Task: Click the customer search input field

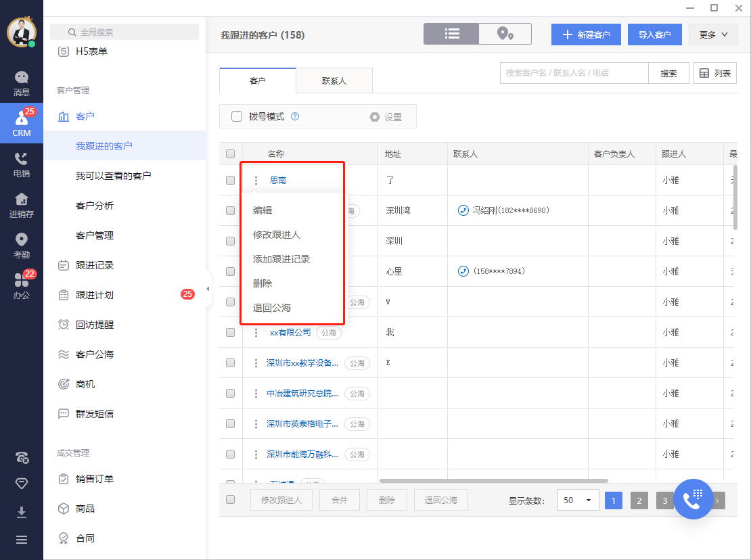Action: 574,73
